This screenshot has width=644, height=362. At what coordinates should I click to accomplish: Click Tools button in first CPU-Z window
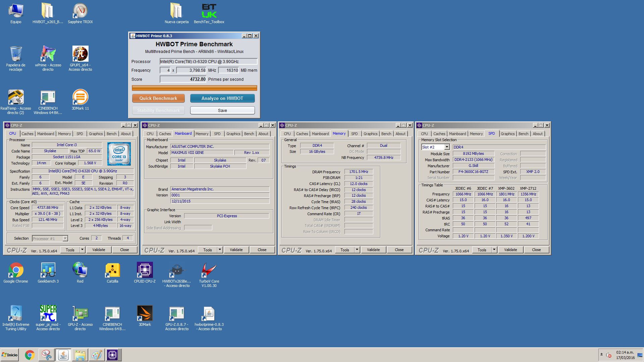70,250
